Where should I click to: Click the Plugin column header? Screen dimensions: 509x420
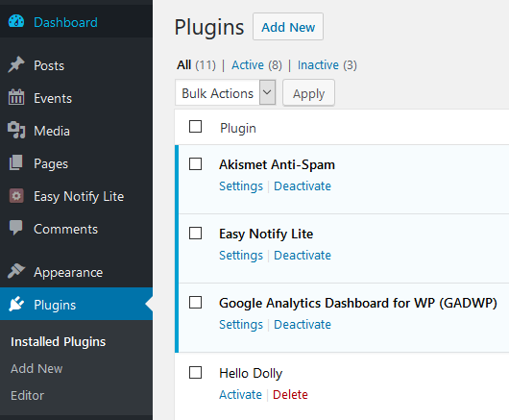[238, 128]
